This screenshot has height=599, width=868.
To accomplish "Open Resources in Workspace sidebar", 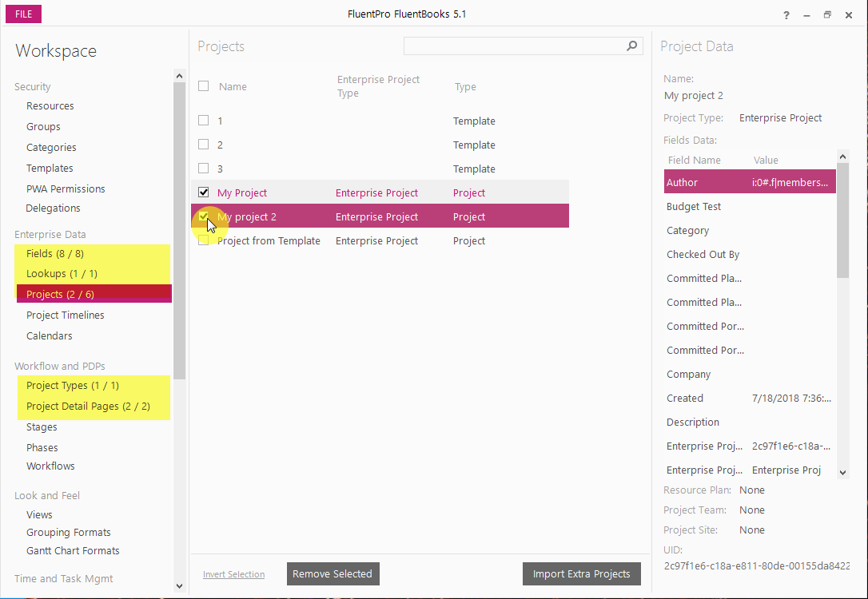I will tap(50, 105).
